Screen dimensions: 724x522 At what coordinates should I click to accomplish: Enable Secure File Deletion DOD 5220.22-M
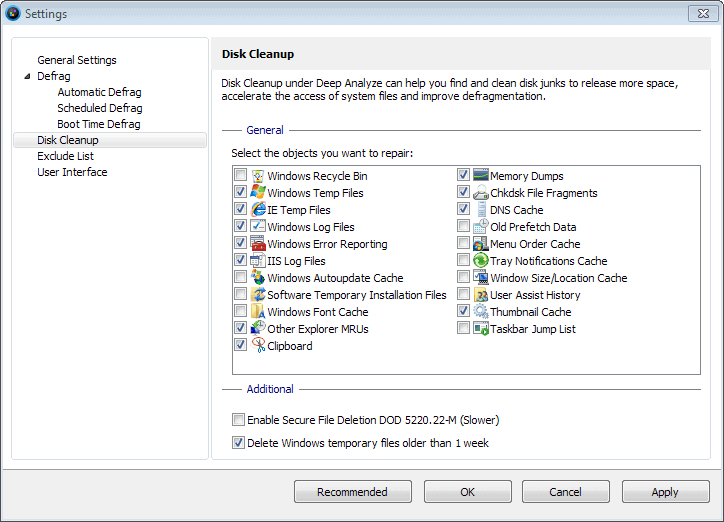coord(238,420)
